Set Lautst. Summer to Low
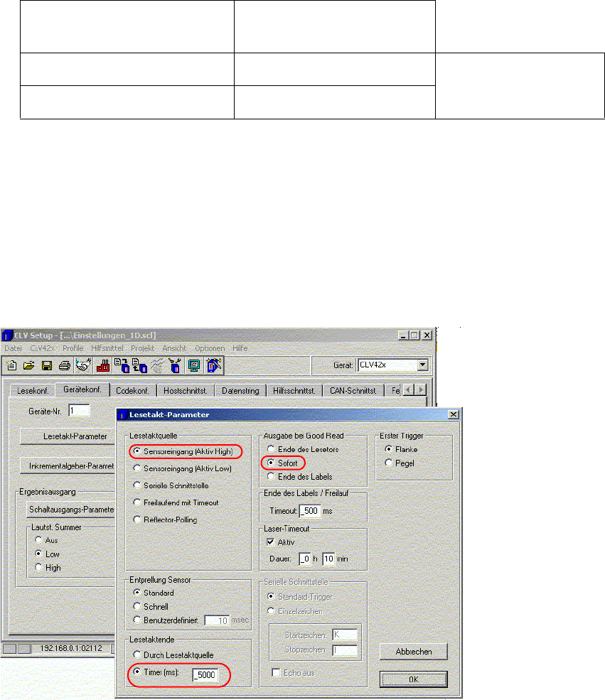605x700 pixels. pyautogui.click(x=39, y=554)
